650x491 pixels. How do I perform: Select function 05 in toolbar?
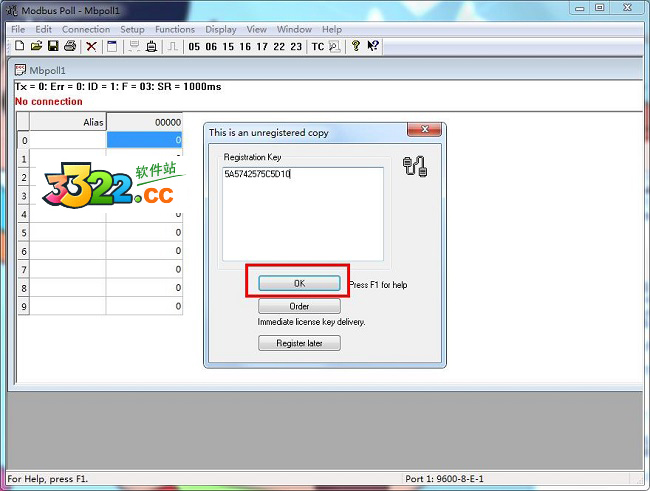tap(194, 46)
